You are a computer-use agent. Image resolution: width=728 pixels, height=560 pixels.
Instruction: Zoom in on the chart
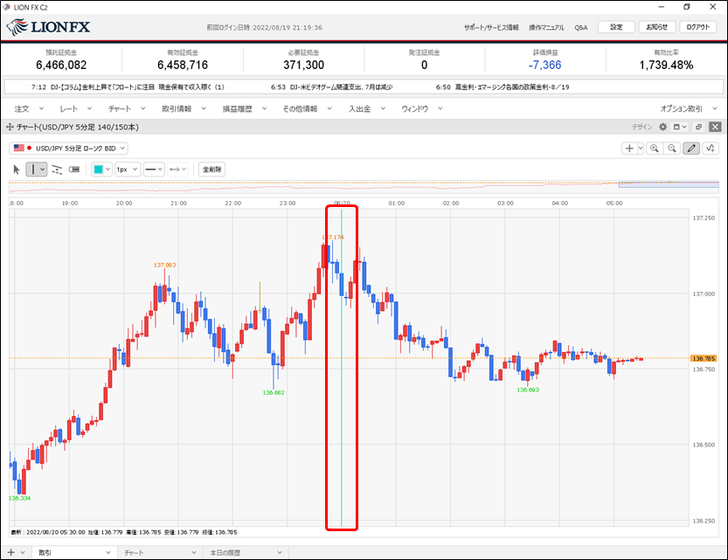coord(655,149)
